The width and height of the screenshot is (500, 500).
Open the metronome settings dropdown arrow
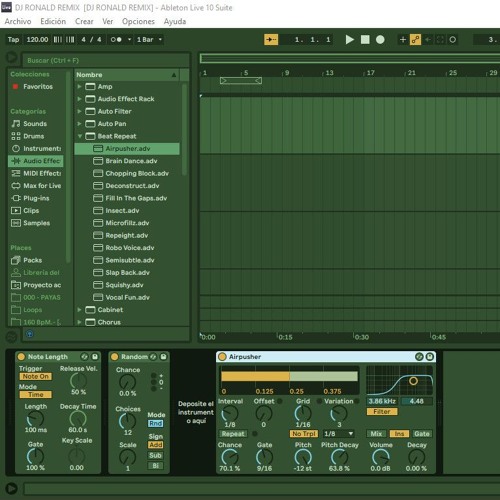pyautogui.click(x=129, y=40)
